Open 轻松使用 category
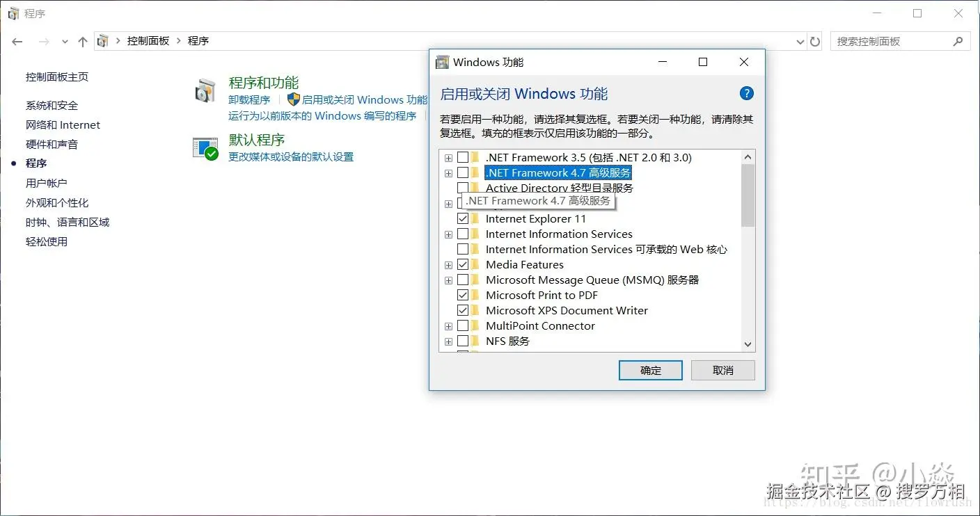The height and width of the screenshot is (516, 980). click(x=47, y=242)
